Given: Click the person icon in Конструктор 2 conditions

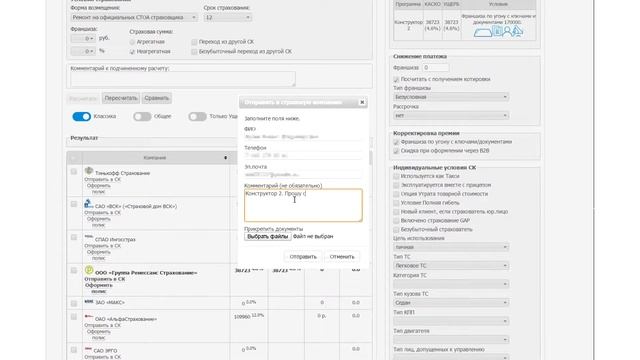Looking at the screenshot, I should pos(507,31).
